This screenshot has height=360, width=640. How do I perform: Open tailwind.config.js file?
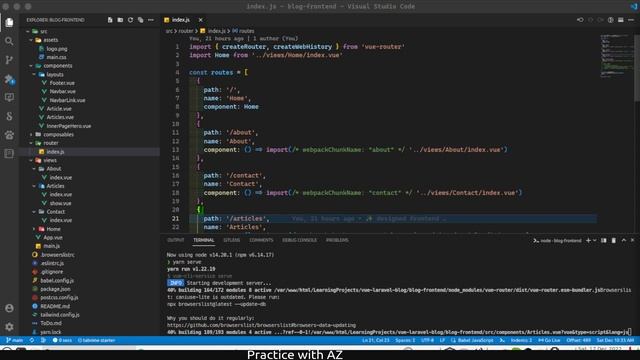60,314
